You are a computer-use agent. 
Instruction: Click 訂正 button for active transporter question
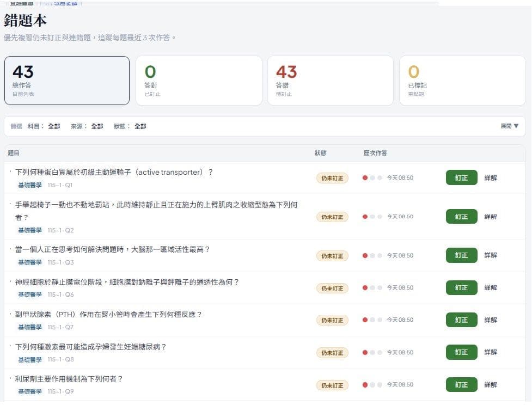click(x=461, y=178)
